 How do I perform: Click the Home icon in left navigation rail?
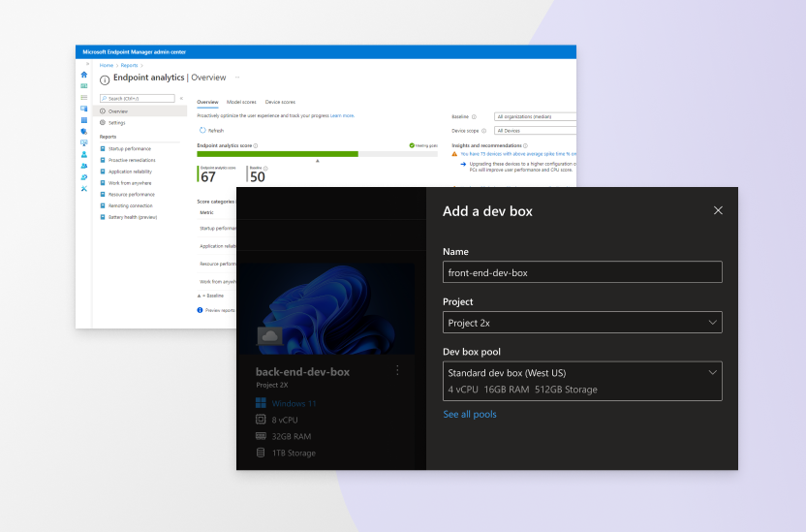pyautogui.click(x=83, y=75)
